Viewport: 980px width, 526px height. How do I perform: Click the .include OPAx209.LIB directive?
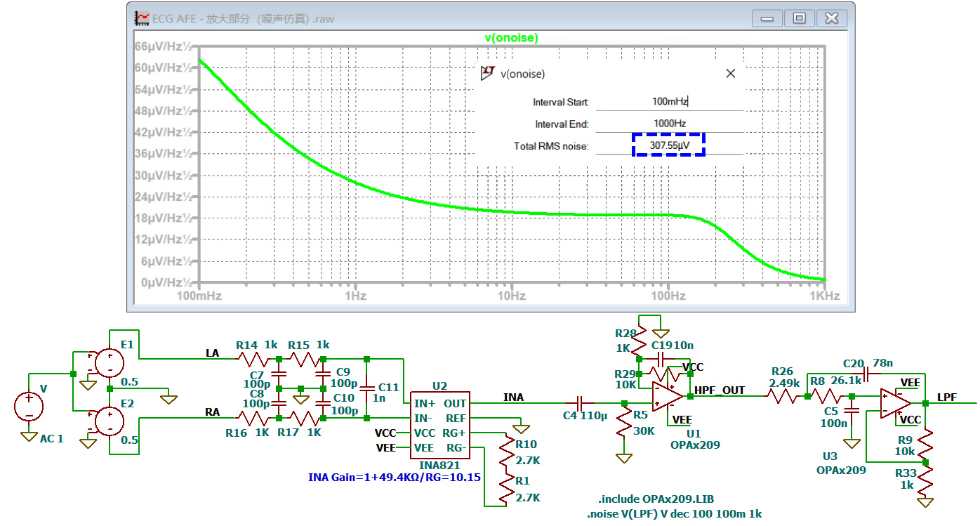pos(656,499)
